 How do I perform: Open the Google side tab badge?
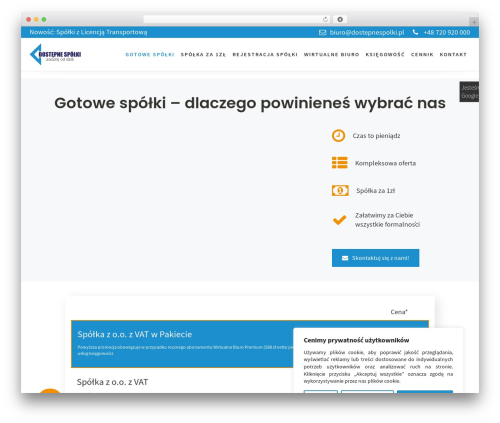(x=469, y=92)
